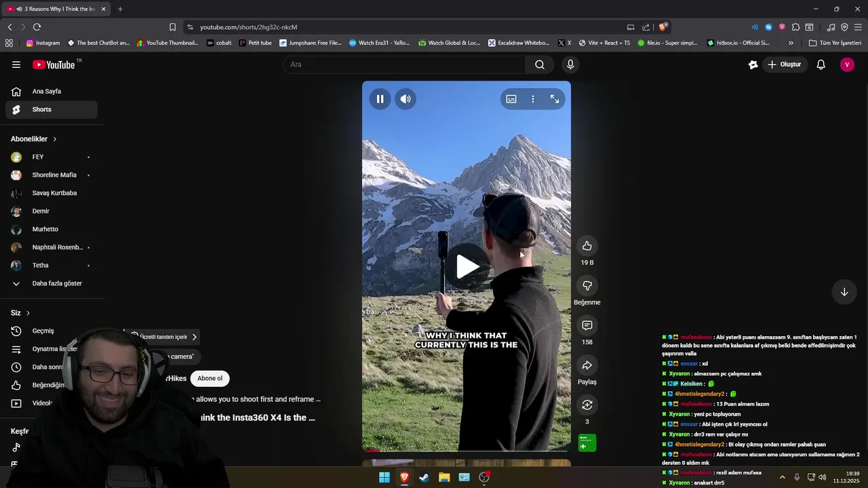Open the Short's three-dot options menu
868x488 pixels.
533,99
